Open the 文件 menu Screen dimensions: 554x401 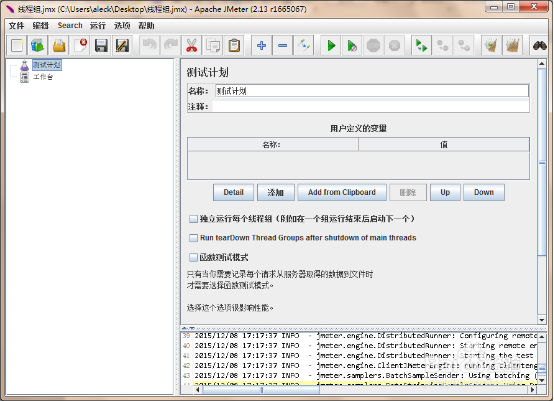point(16,25)
